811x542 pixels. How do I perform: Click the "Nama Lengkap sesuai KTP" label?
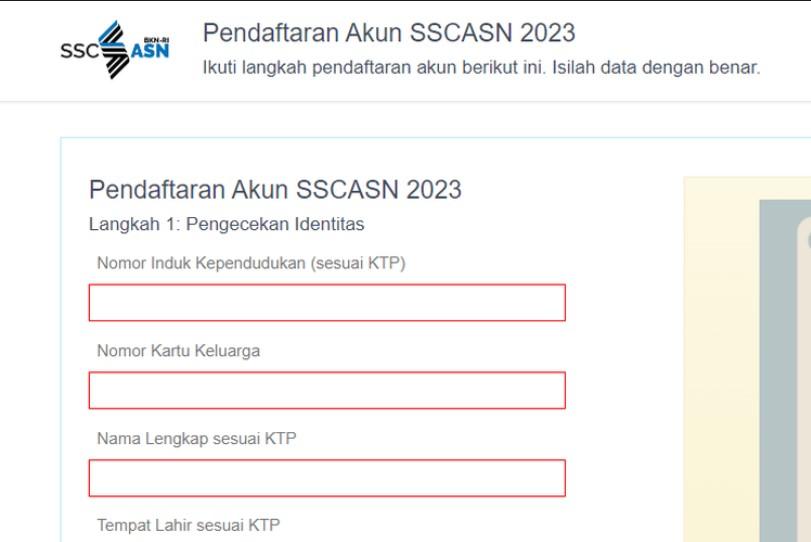click(x=196, y=438)
